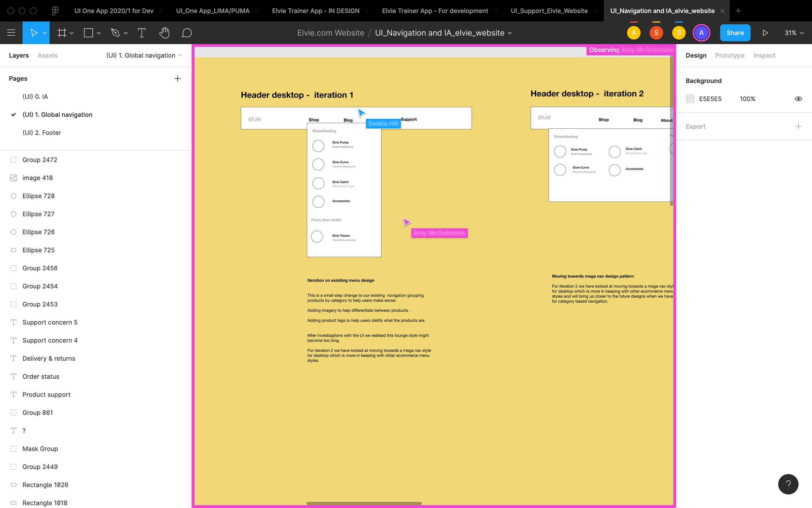The height and width of the screenshot is (508, 812).
Task: Open the Assets tab
Action: pos(47,55)
